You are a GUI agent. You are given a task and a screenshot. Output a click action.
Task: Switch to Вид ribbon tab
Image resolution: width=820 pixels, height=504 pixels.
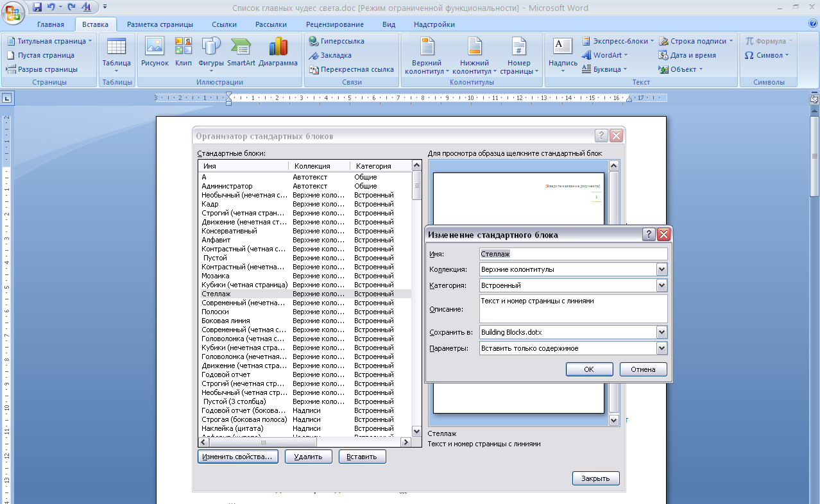point(389,24)
